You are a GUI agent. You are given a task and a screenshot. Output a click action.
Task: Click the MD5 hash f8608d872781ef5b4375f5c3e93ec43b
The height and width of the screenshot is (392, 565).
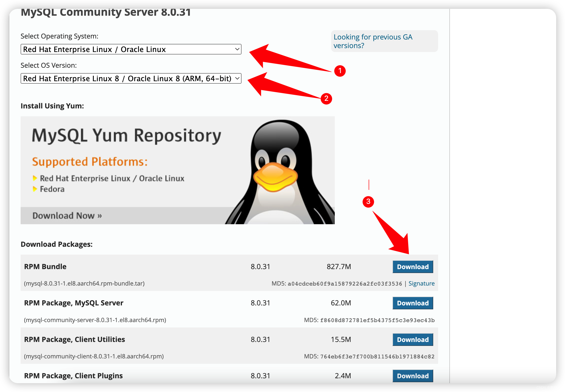(x=377, y=320)
